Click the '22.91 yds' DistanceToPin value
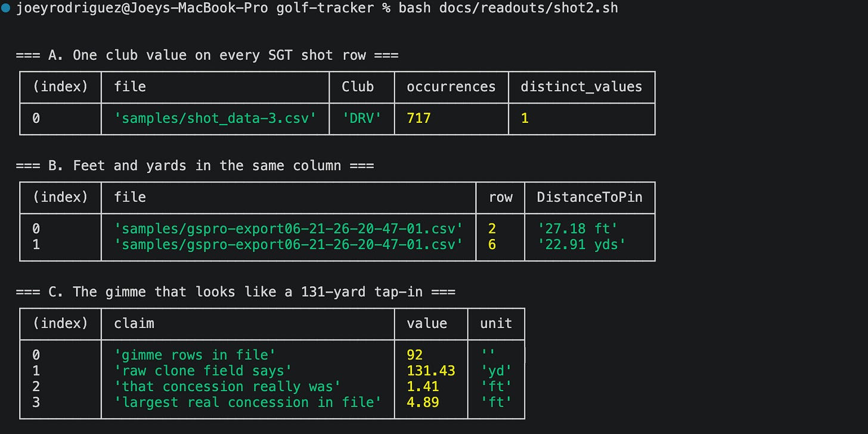Viewport: 868px width, 434px height. (581, 244)
